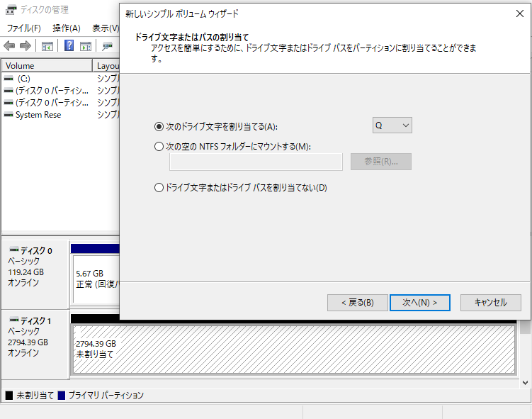
Task: Select the (C:) volume drive icon
Action: [9, 79]
